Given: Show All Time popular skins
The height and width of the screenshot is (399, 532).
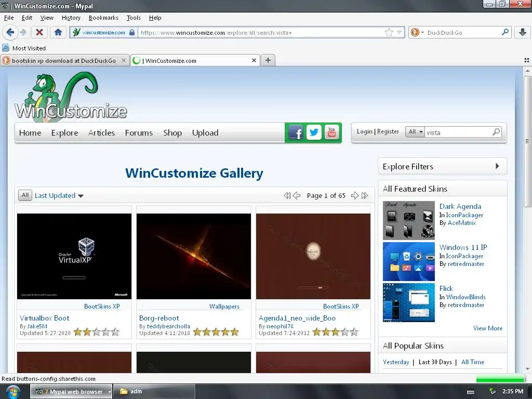Looking at the screenshot, I should [473, 362].
